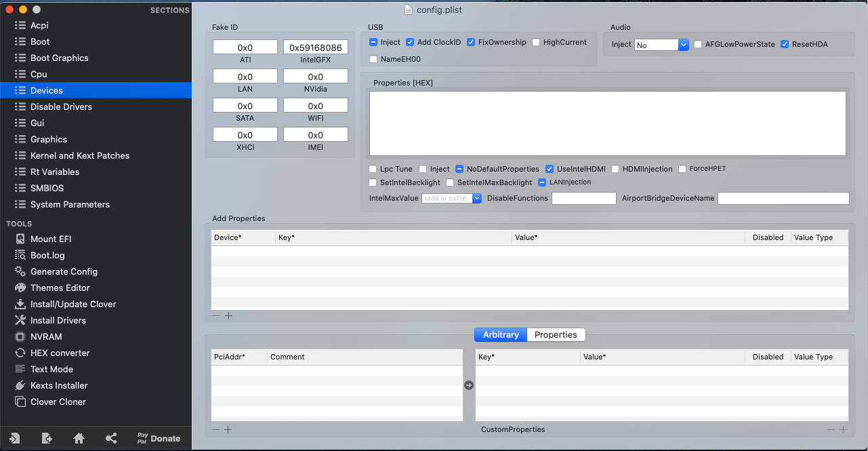Click the Themes Editor palette icon
This screenshot has height=451, width=868.
[20, 288]
